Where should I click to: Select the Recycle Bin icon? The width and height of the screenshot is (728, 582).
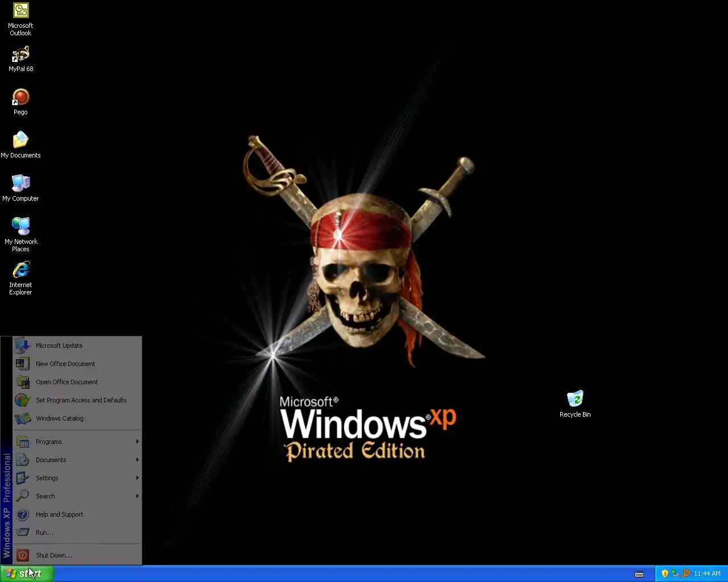(575, 404)
